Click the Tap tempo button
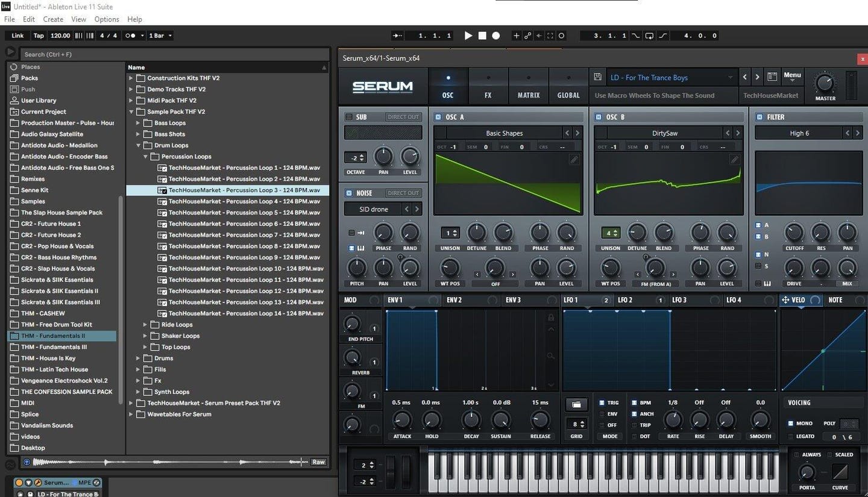The width and height of the screenshot is (868, 497). [x=39, y=36]
